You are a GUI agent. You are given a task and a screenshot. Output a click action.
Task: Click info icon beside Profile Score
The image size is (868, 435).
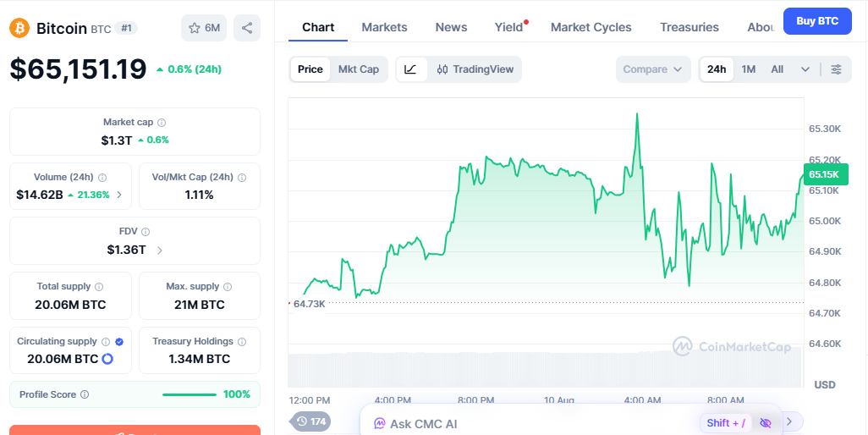tap(85, 394)
